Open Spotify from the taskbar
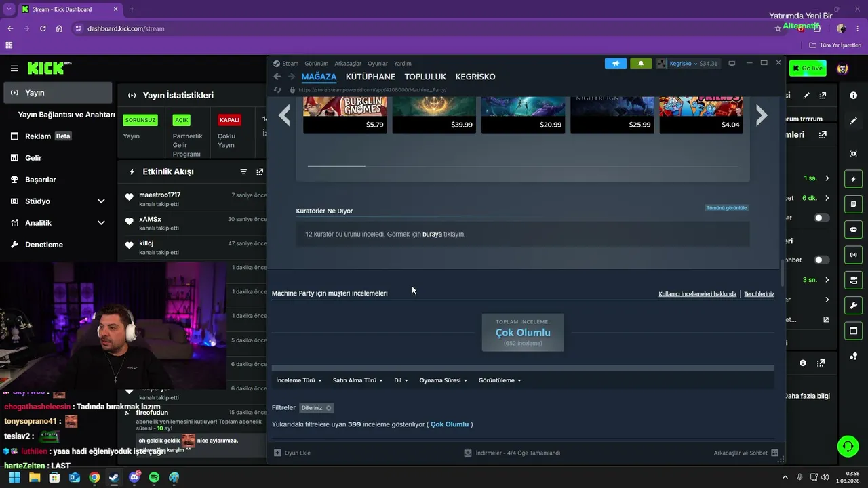868x488 pixels. [154, 477]
